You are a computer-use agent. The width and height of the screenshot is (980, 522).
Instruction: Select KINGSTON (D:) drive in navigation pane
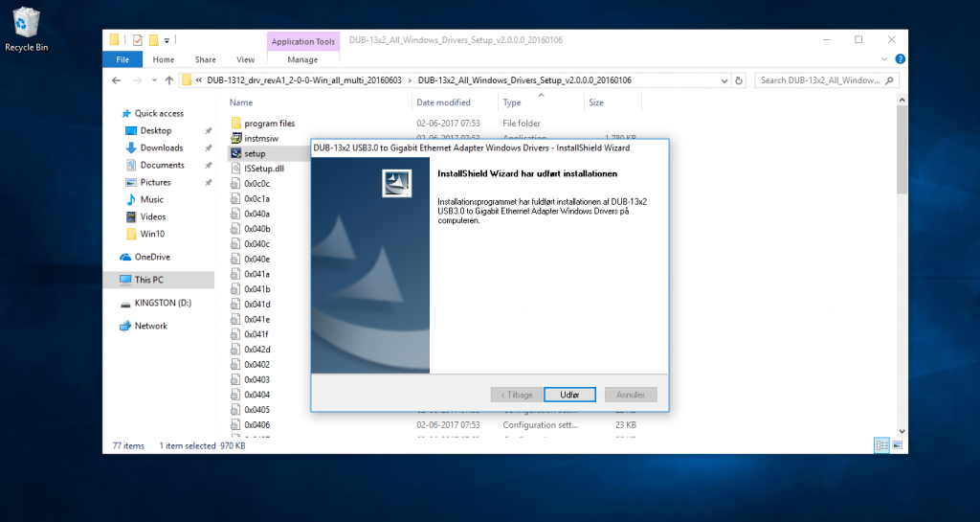click(x=163, y=303)
